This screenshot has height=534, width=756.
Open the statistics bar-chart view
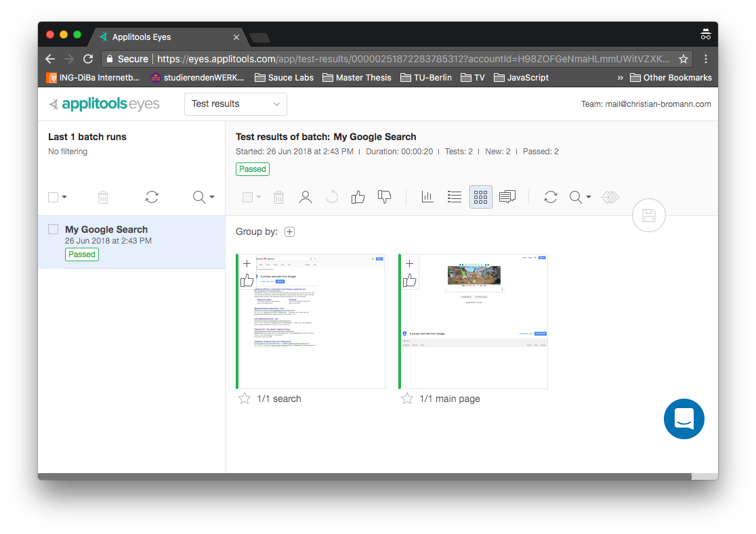coord(427,197)
